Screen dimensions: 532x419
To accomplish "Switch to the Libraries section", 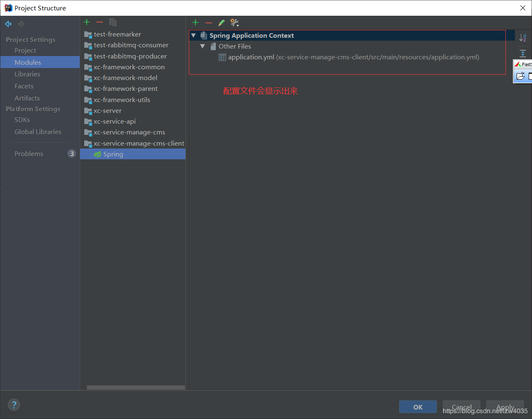I will pyautogui.click(x=27, y=74).
